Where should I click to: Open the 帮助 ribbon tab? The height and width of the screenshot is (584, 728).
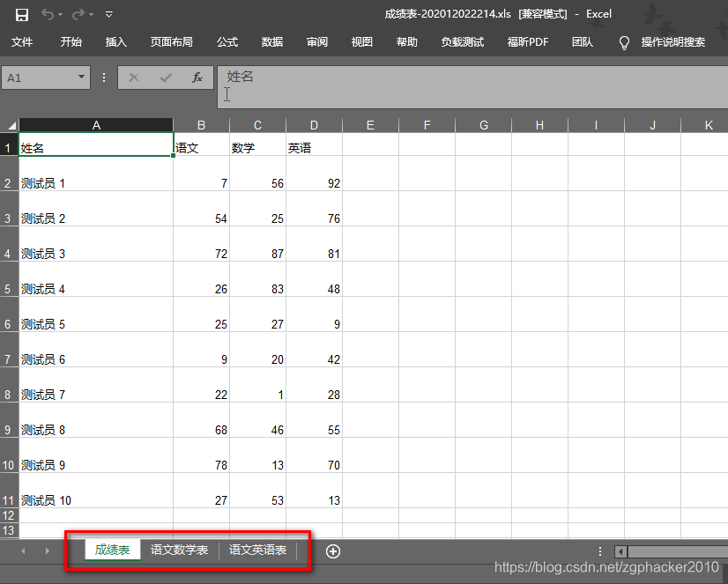(x=406, y=42)
